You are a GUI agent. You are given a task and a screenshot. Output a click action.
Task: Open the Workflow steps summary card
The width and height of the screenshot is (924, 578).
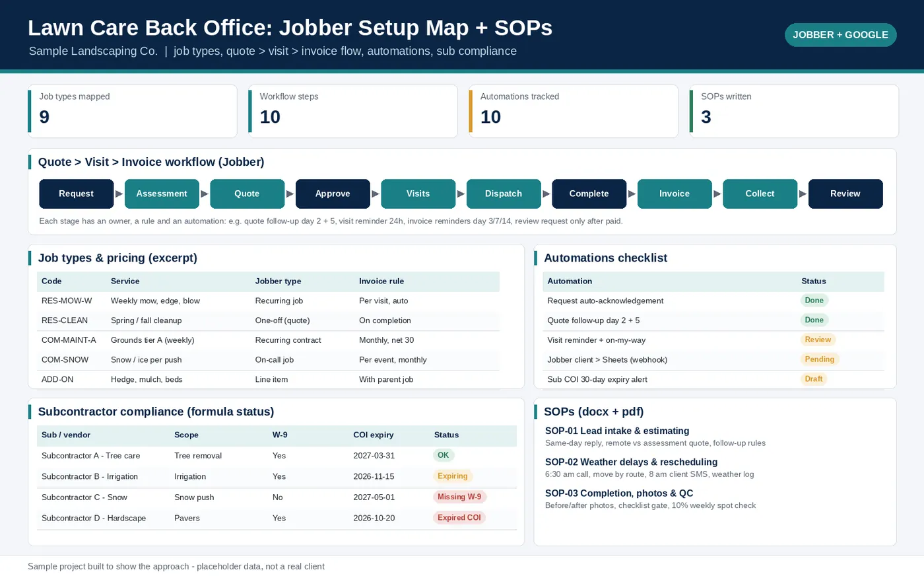point(353,111)
